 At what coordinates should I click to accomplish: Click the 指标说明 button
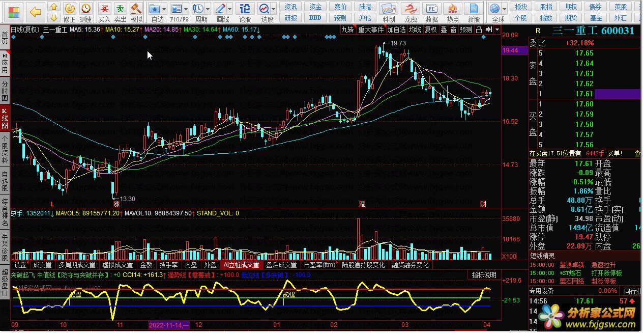point(484,275)
